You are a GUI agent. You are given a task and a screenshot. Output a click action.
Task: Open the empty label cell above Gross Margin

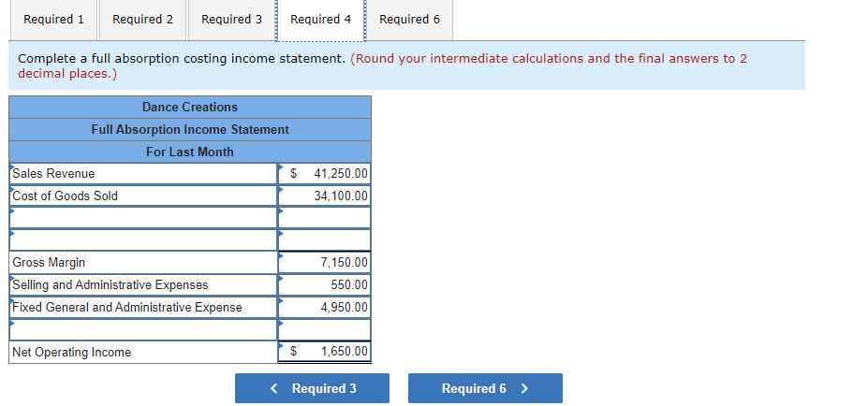tap(143, 240)
